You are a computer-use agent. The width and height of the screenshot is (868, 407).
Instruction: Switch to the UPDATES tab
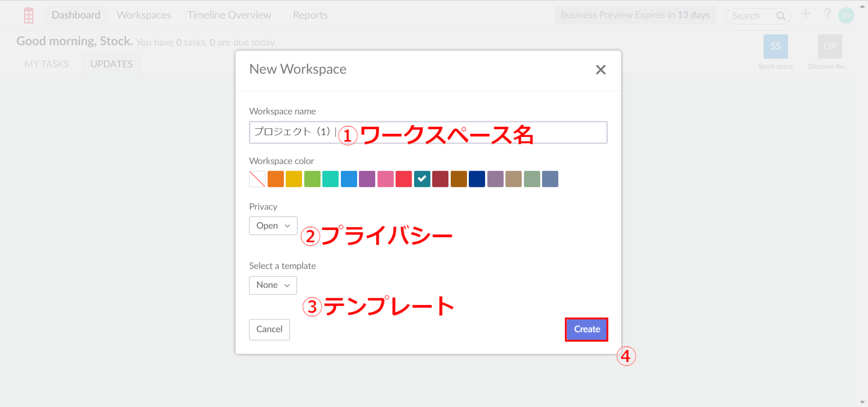pos(112,64)
